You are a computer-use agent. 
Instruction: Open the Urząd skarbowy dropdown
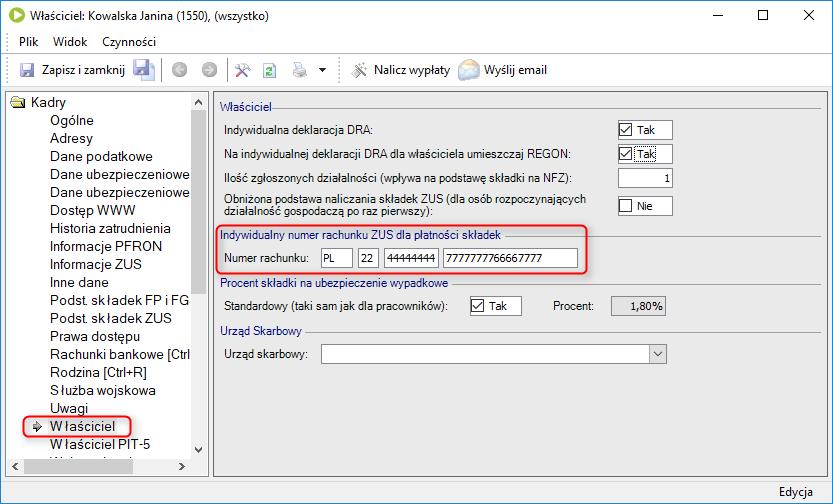click(658, 354)
